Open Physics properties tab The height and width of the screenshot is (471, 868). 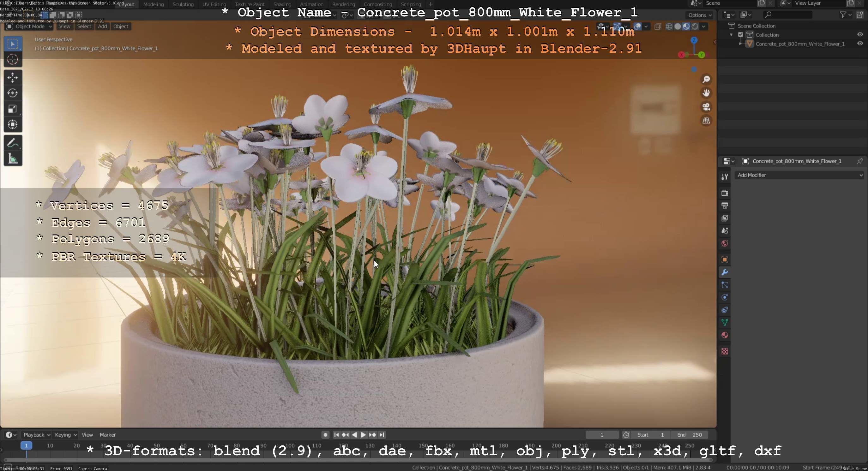(725, 297)
